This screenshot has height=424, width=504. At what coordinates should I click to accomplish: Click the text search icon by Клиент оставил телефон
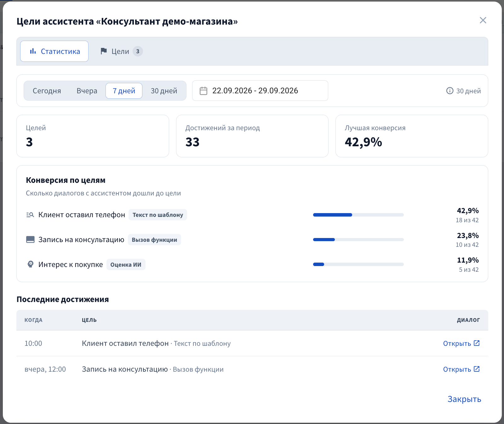pos(30,215)
